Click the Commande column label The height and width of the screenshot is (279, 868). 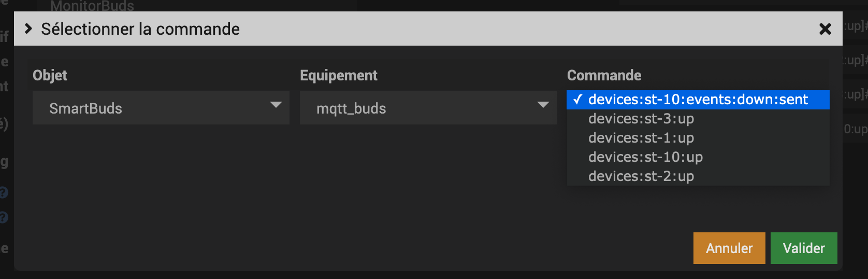[x=604, y=76]
